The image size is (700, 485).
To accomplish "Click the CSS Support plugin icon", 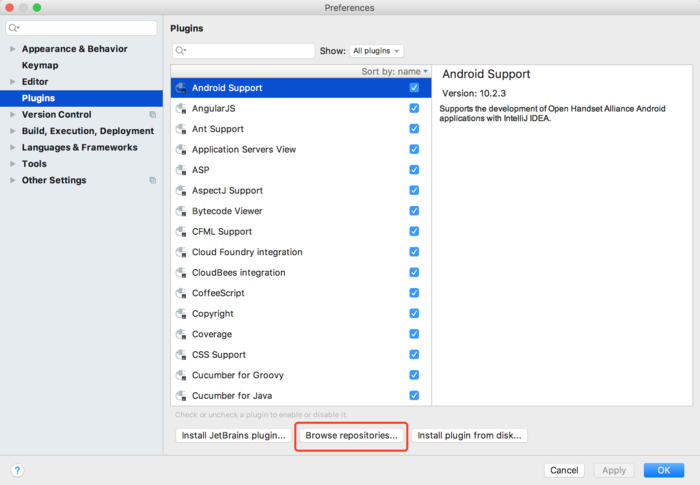I will 181,355.
